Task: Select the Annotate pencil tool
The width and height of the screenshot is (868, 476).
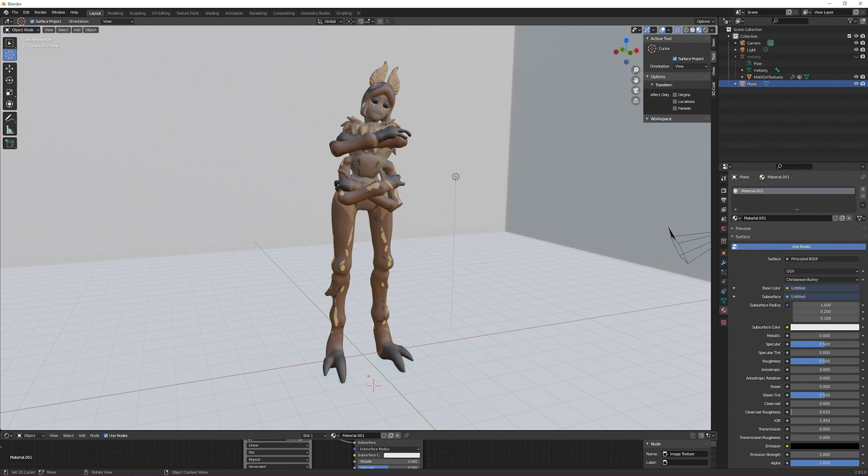Action: (x=9, y=118)
